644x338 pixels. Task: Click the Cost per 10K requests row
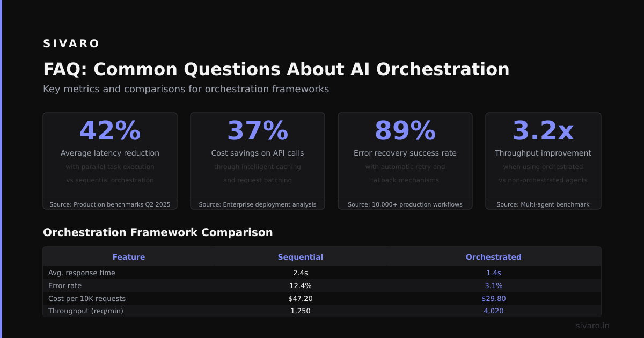click(322, 298)
